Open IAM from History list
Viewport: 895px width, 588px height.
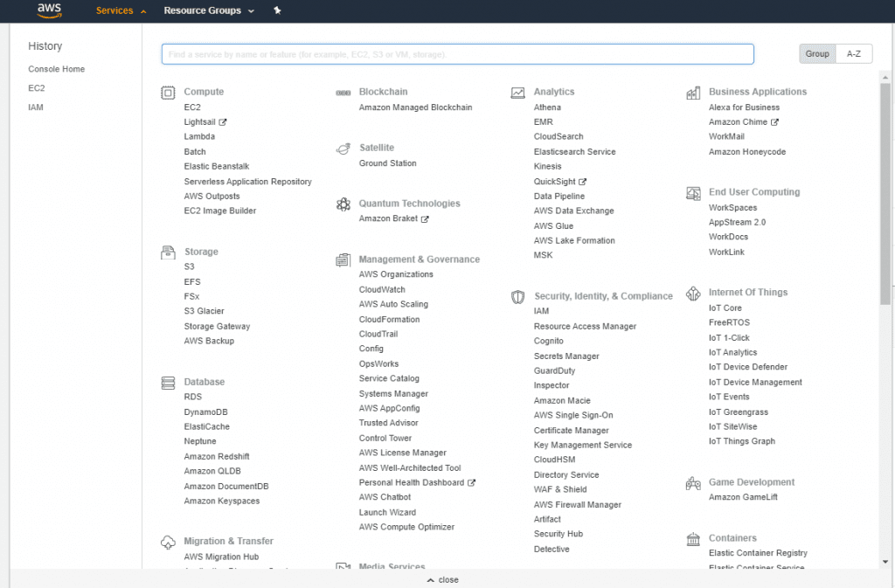35,107
